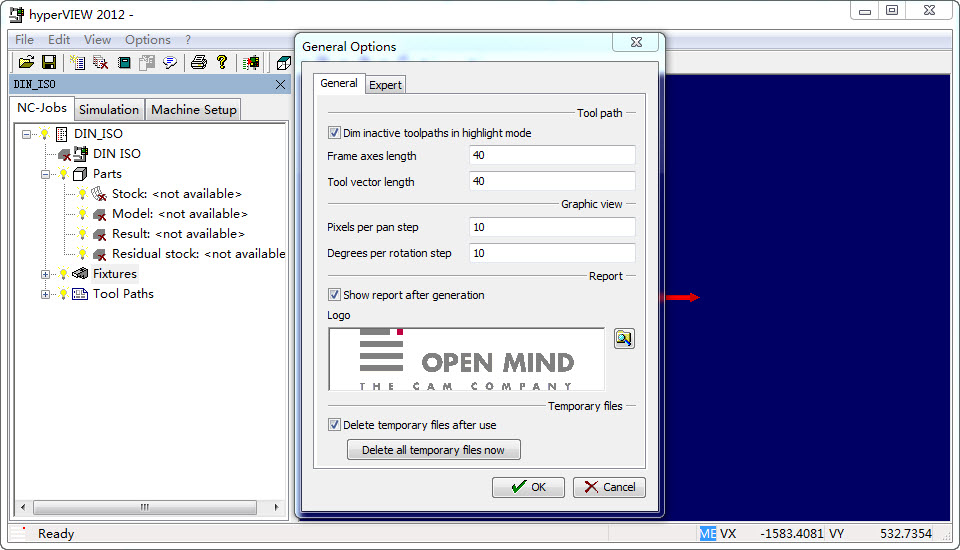The image size is (960, 550).
Task: Click the delete jobs toolbar icon
Action: 100,62
